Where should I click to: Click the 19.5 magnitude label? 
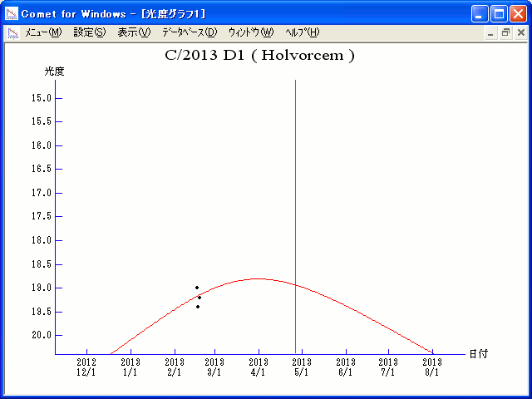click(x=42, y=312)
